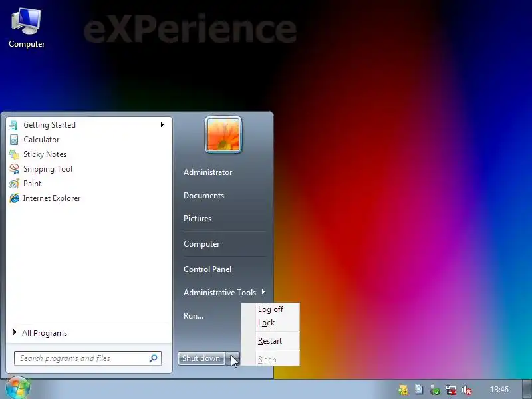532x399 pixels.
Task: Click the user account flower picture
Action: [x=223, y=135]
